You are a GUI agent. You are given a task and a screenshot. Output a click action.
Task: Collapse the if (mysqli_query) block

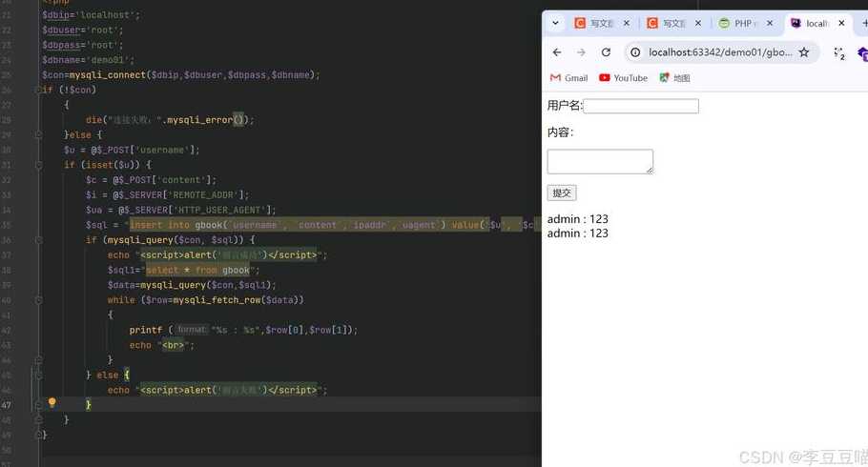(38, 240)
